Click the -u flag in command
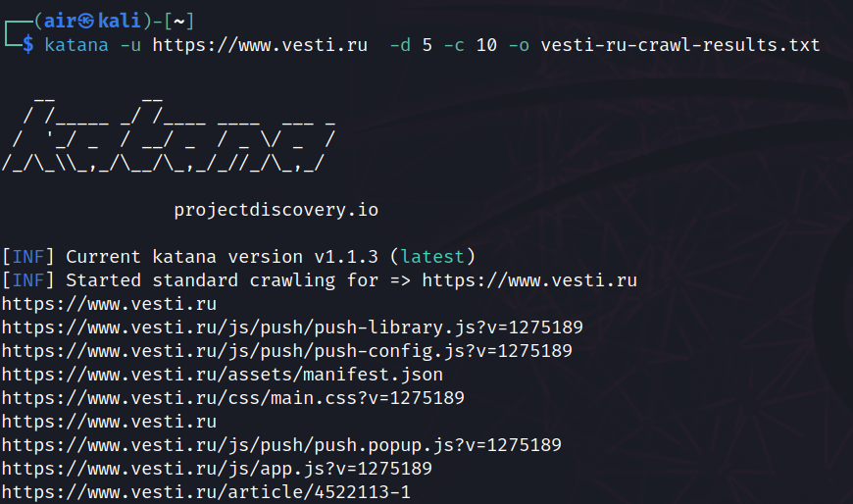Viewport: 853px width, 504px height. pos(130,45)
